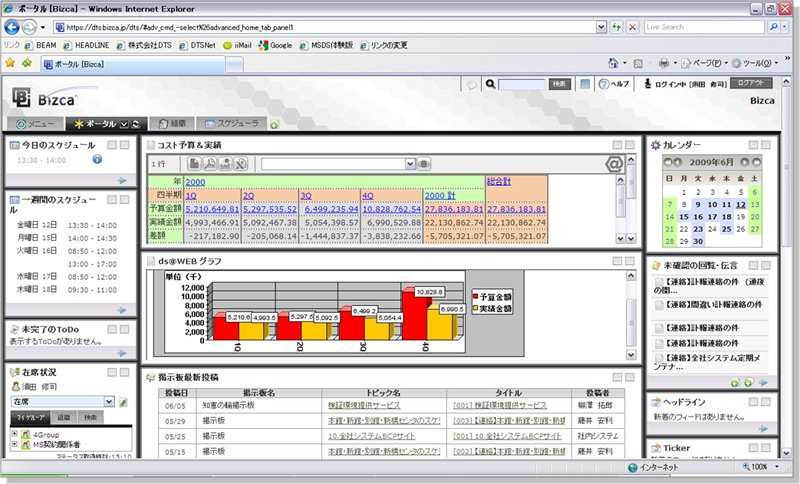Click the arrow icon under today's schedule panel
The height and width of the screenshot is (484, 800).
(121, 180)
